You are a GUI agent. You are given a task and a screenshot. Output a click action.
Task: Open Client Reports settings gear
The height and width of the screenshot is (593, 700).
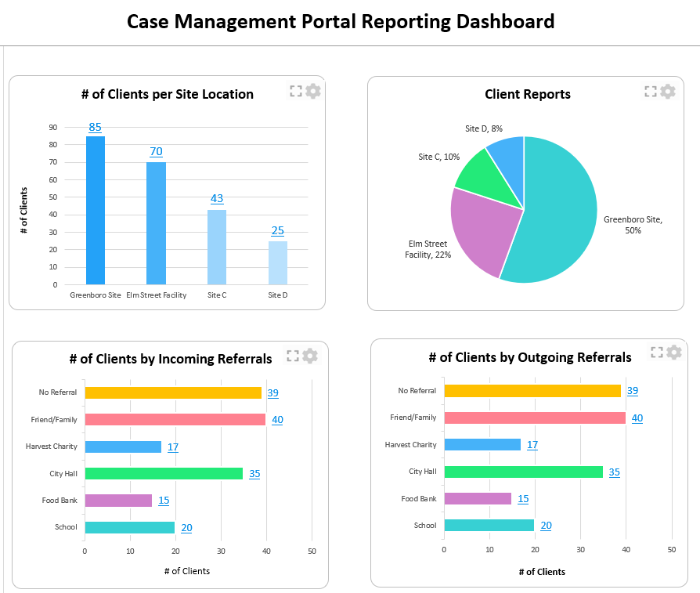pos(667,91)
